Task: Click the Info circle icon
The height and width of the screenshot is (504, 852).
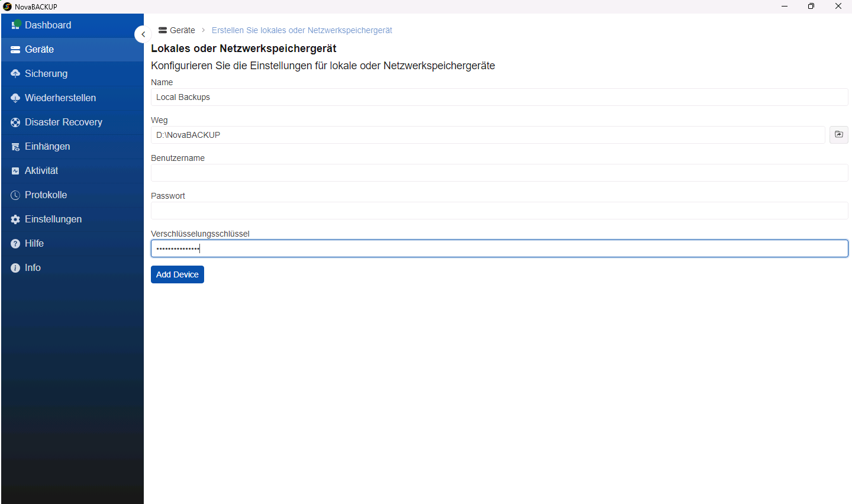Action: (x=15, y=267)
